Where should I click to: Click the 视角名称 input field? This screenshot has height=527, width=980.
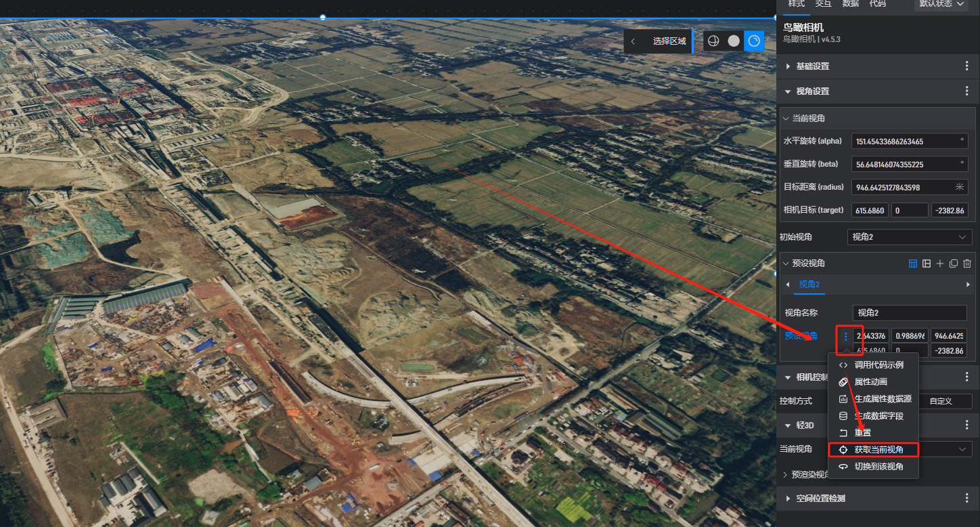909,313
